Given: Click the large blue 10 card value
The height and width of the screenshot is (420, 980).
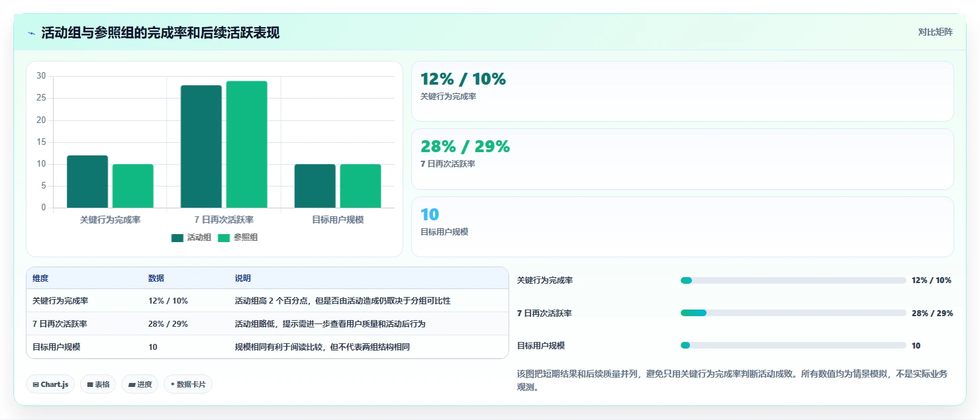Looking at the screenshot, I should coord(430,214).
